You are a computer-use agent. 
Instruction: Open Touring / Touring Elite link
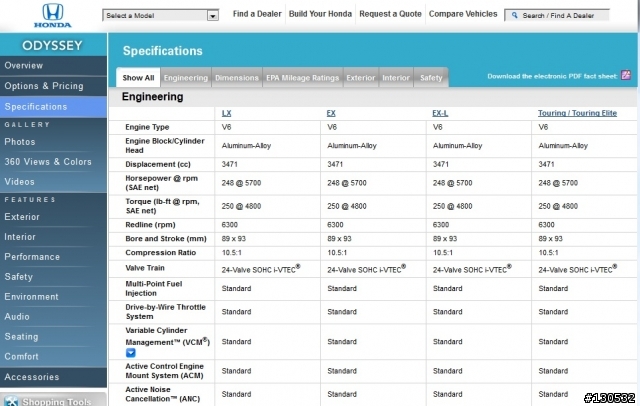pyautogui.click(x=577, y=113)
